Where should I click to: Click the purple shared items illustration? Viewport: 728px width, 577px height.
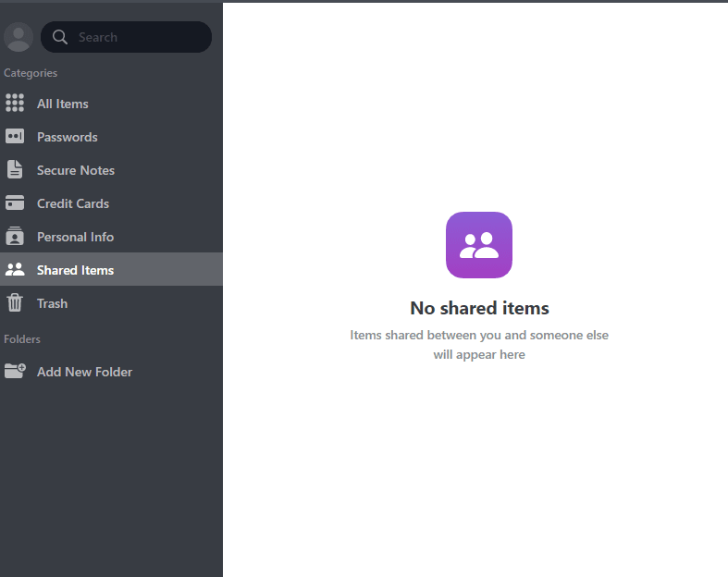(479, 245)
